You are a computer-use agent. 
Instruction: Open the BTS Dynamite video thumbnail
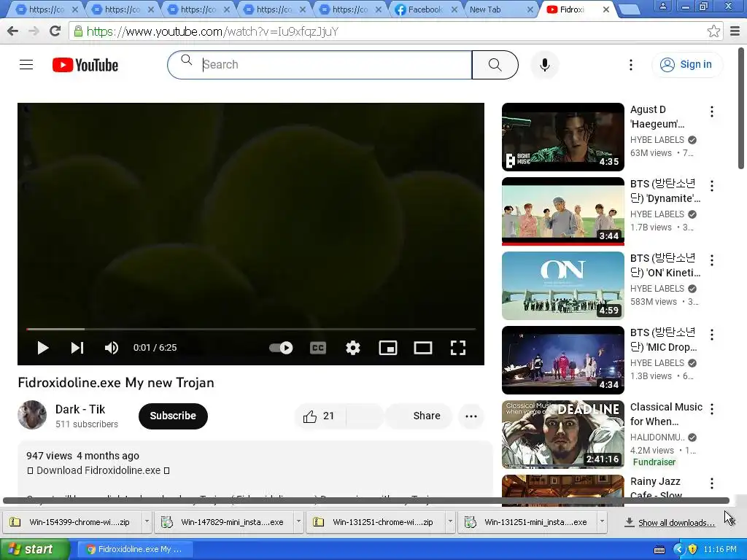pyautogui.click(x=562, y=211)
